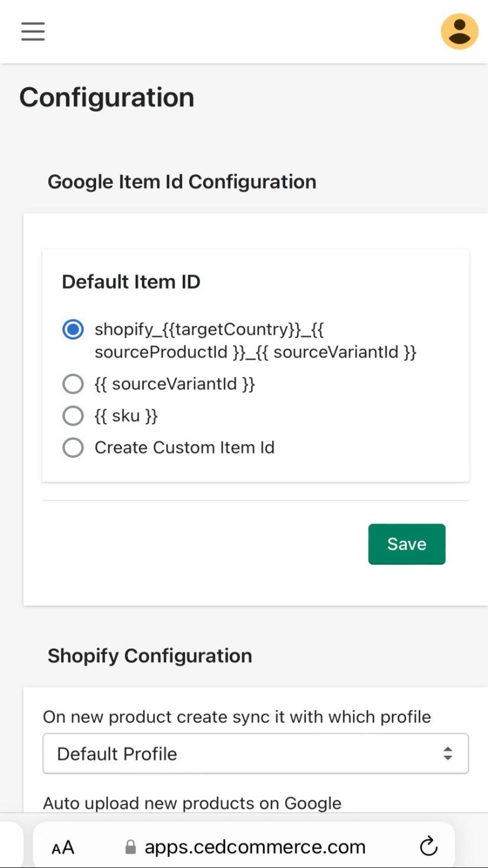Image resolution: width=488 pixels, height=868 pixels.
Task: Reload the page with the refresh icon
Action: point(428,846)
